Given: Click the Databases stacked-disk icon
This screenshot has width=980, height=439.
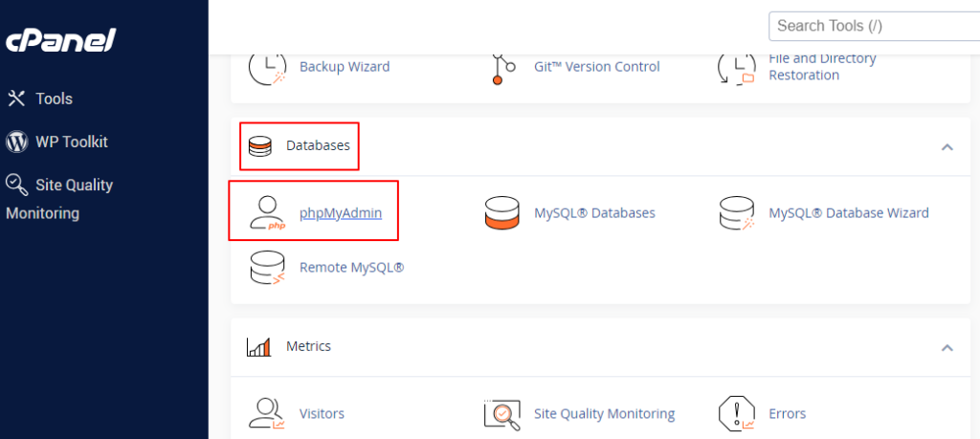Looking at the screenshot, I should coord(260,146).
